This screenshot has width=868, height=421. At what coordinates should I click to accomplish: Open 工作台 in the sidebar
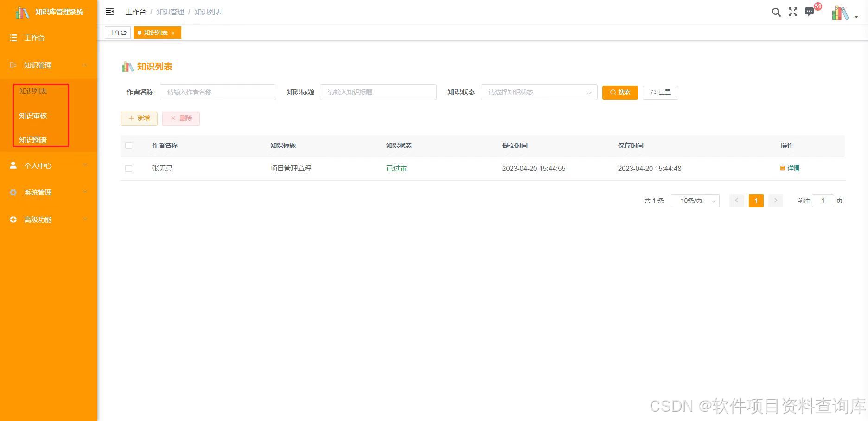tap(49, 38)
